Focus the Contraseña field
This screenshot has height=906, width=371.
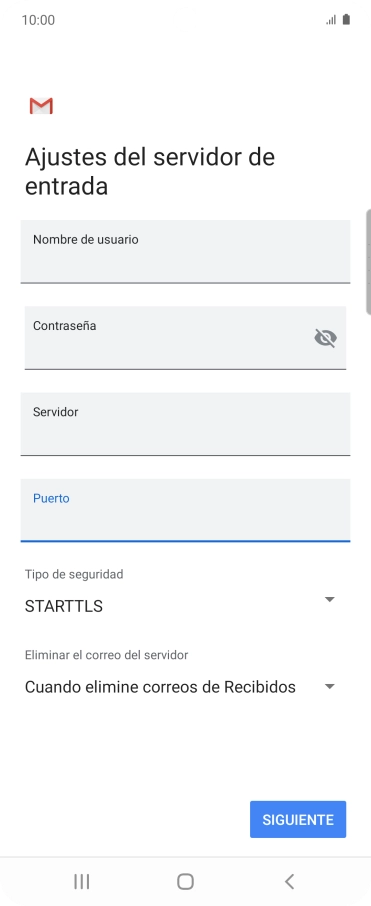click(186, 338)
